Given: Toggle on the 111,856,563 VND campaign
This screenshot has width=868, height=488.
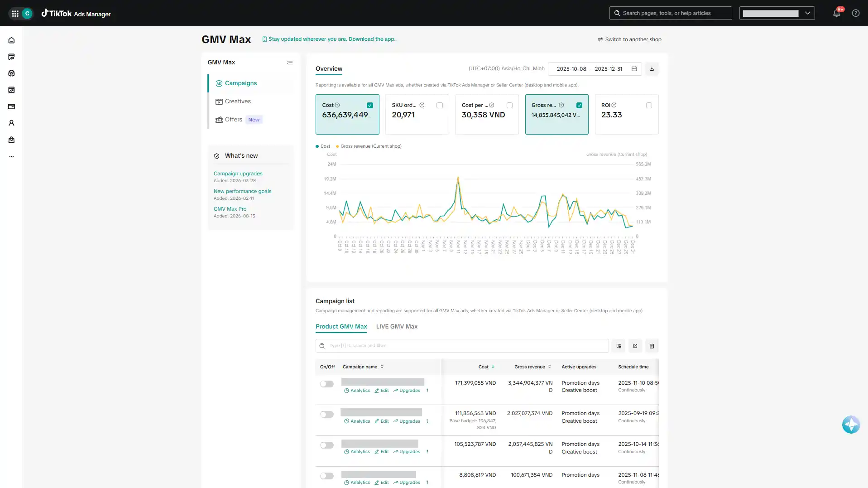Looking at the screenshot, I should click(x=326, y=414).
